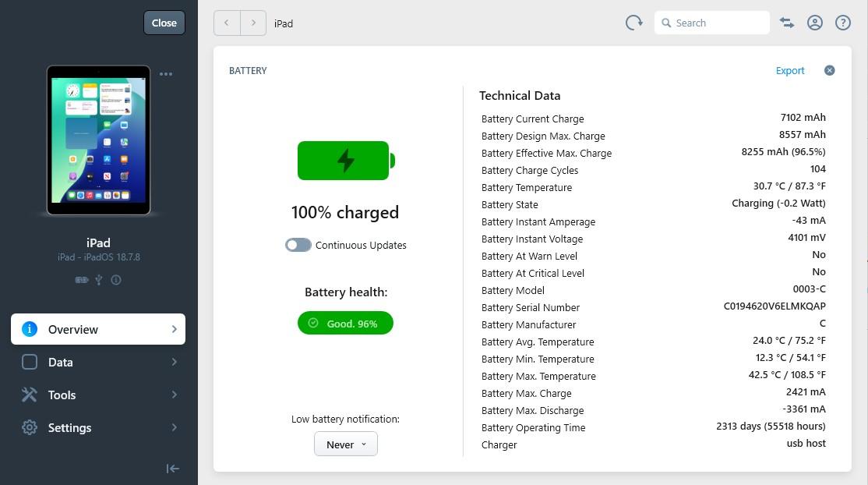Open the transfers arrows icon
The height and width of the screenshot is (485, 868).
click(x=787, y=23)
